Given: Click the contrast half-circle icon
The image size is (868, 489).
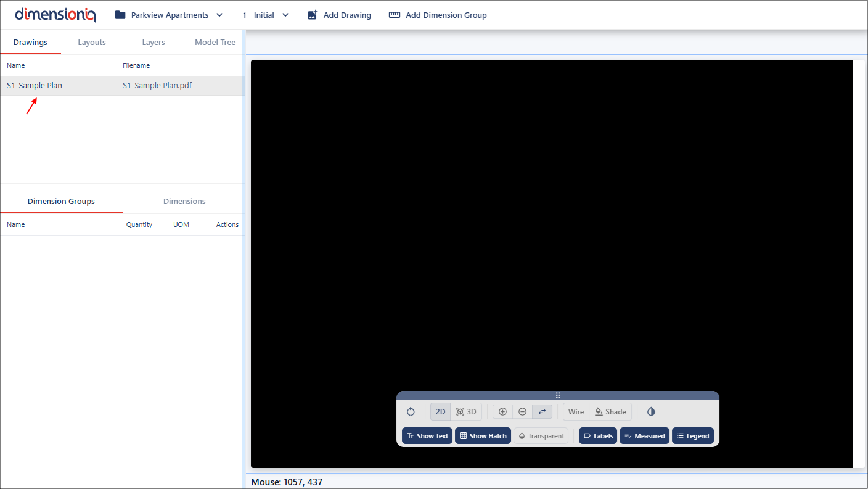Looking at the screenshot, I should click(x=651, y=412).
